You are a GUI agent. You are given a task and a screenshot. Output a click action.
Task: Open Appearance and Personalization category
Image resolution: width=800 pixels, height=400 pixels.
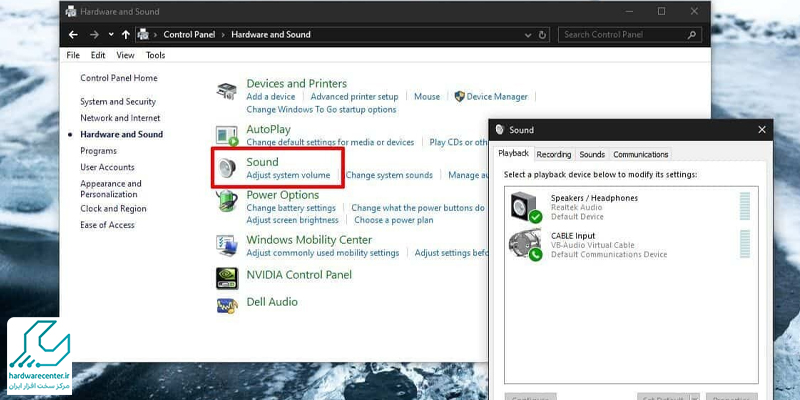[x=111, y=189]
